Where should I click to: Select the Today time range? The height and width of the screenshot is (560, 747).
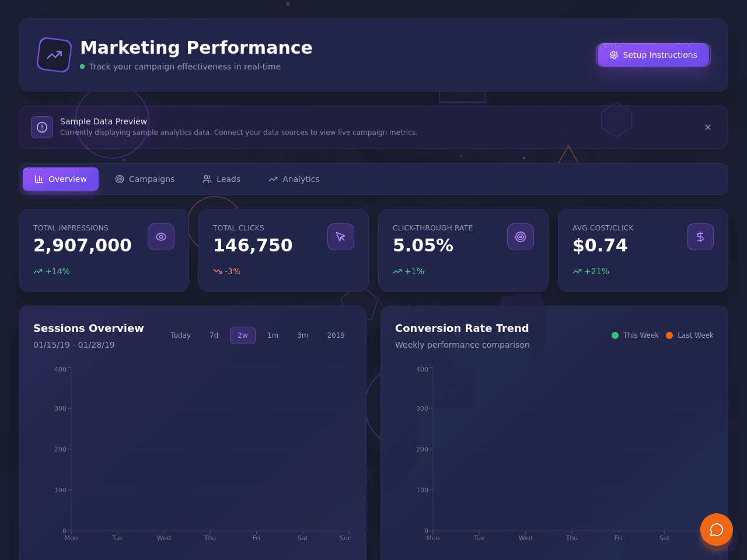[180, 335]
